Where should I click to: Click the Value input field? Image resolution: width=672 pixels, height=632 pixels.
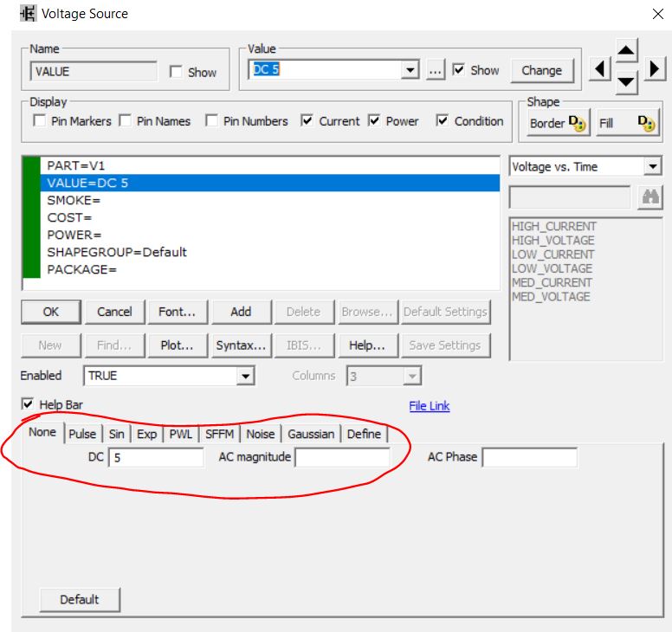pyautogui.click(x=325, y=69)
